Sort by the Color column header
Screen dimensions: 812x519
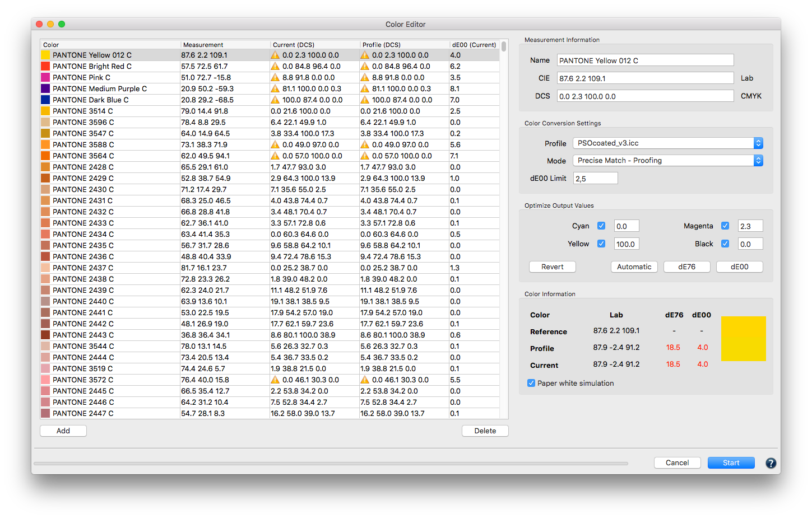110,45
